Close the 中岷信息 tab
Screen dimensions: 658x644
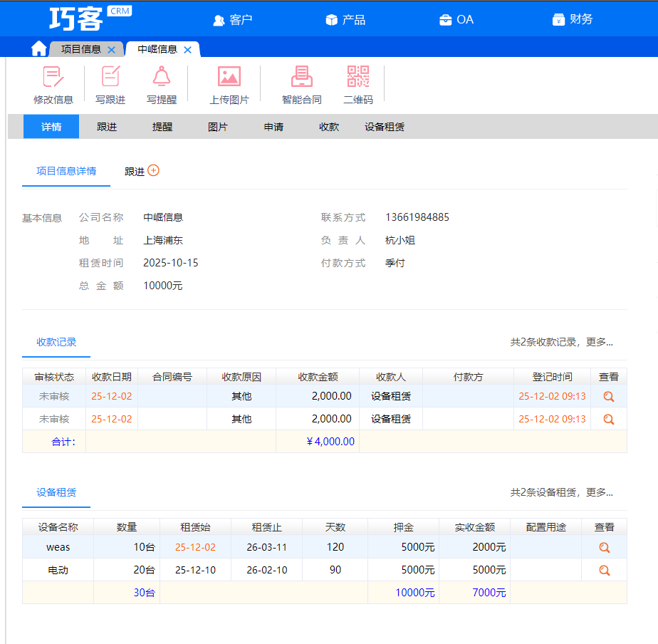[x=187, y=50]
